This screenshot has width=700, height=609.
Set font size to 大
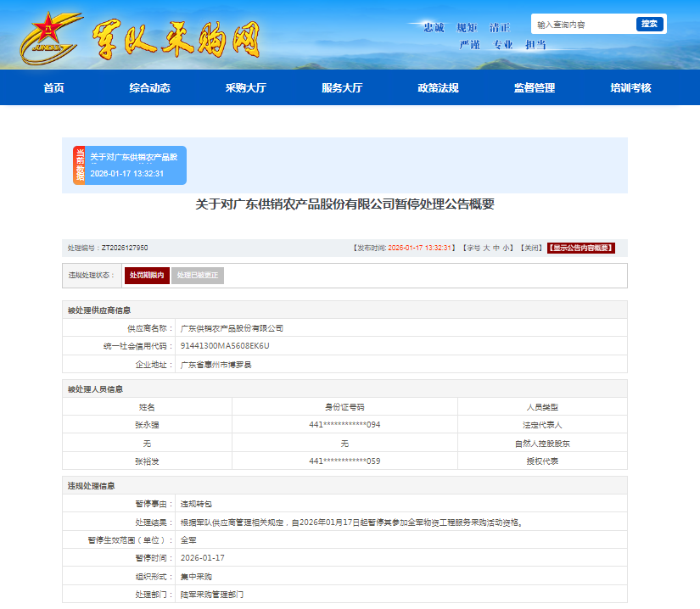487,249
